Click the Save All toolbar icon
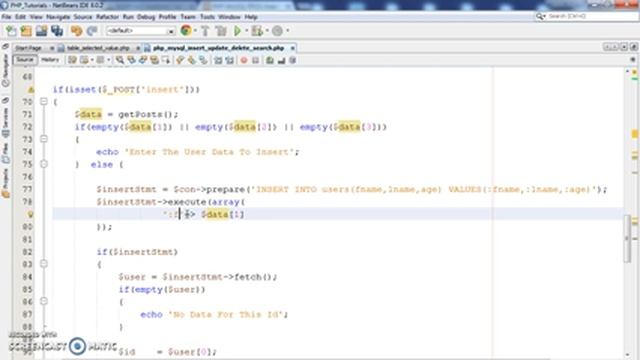The height and width of the screenshot is (360, 640). pyautogui.click(x=57, y=31)
